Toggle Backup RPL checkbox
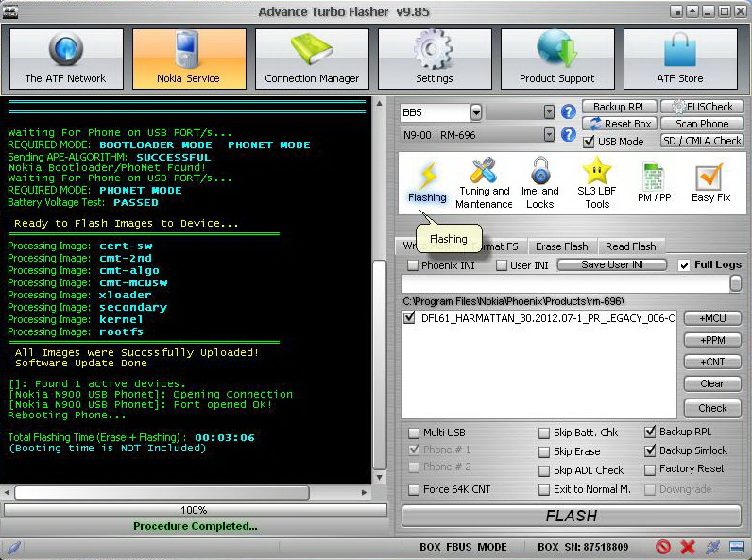The height and width of the screenshot is (560, 752). (650, 432)
